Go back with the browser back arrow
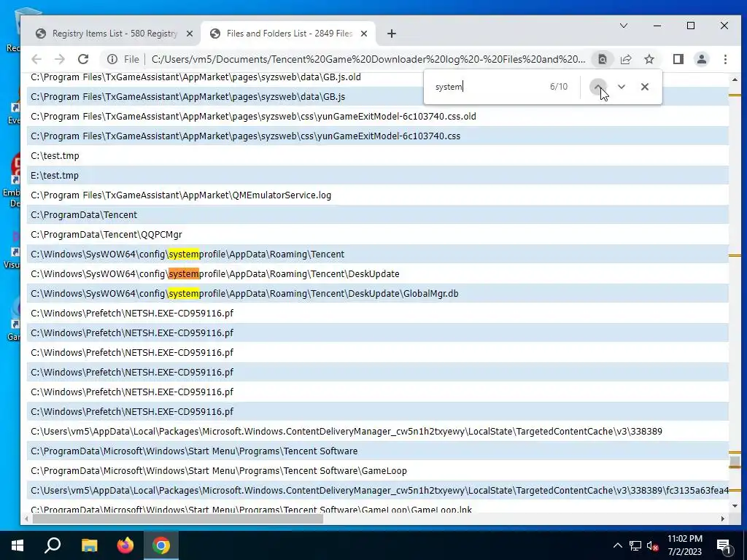 coord(36,59)
